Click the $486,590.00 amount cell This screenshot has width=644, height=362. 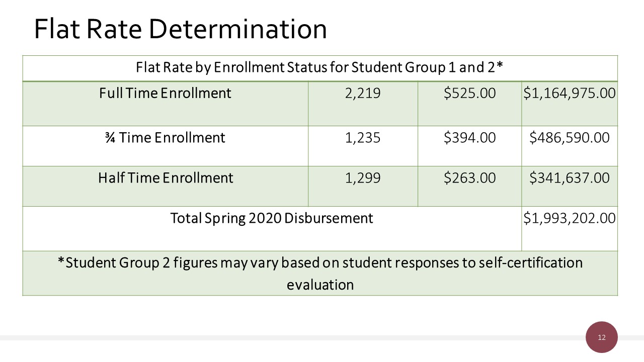coord(570,138)
